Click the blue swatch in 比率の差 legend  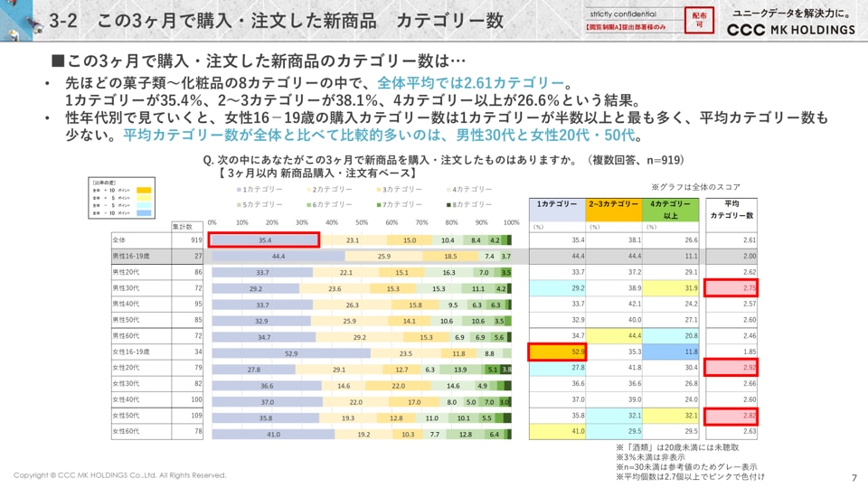click(144, 213)
